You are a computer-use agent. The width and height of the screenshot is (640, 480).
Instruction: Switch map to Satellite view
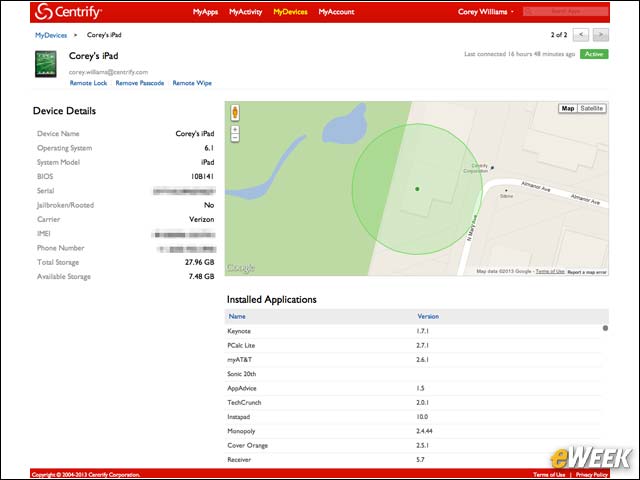pos(591,108)
